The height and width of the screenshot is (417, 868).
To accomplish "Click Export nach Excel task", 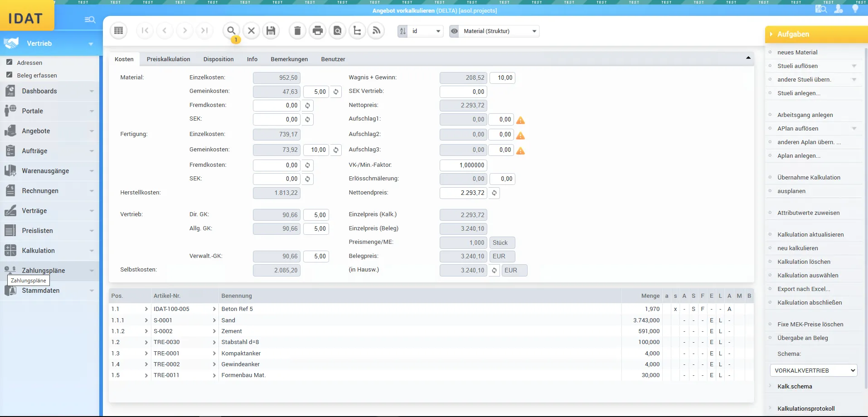I will (804, 289).
